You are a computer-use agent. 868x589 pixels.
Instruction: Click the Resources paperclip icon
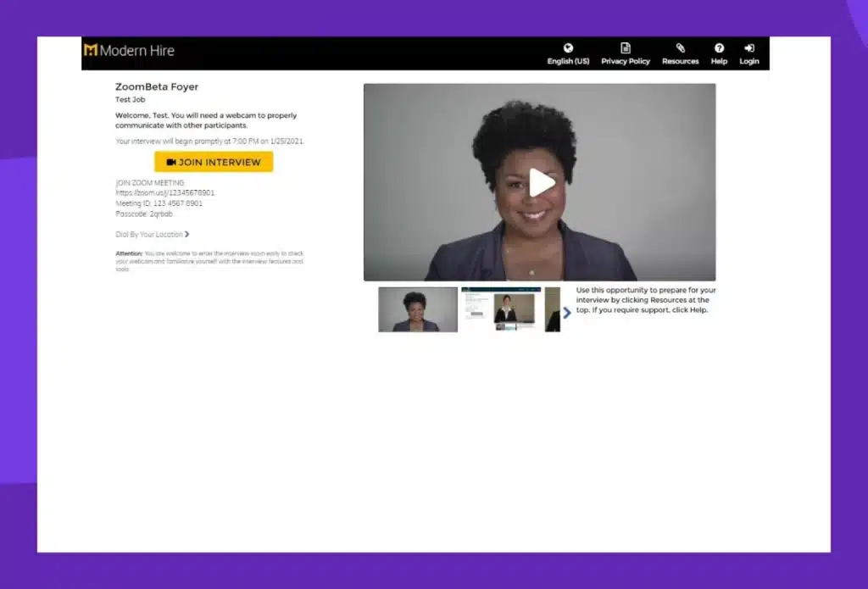coord(680,48)
